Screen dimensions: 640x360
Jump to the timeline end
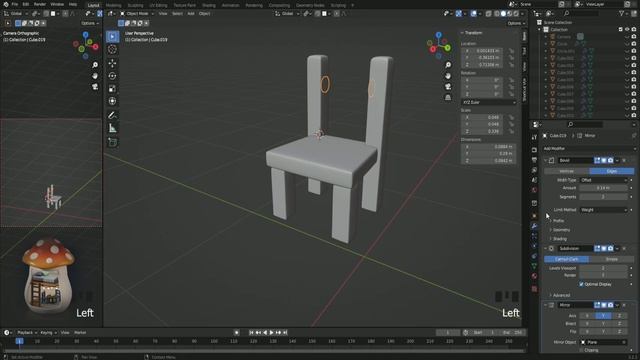click(x=285, y=333)
